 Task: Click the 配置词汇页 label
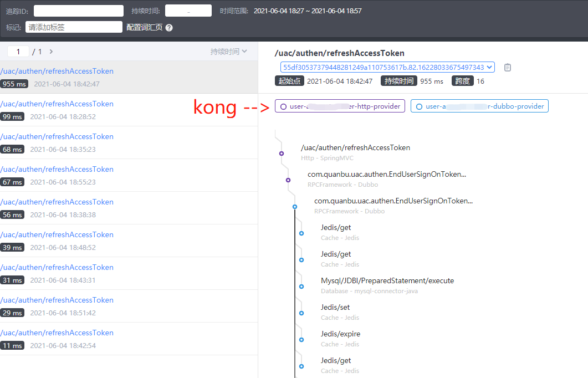tap(145, 27)
